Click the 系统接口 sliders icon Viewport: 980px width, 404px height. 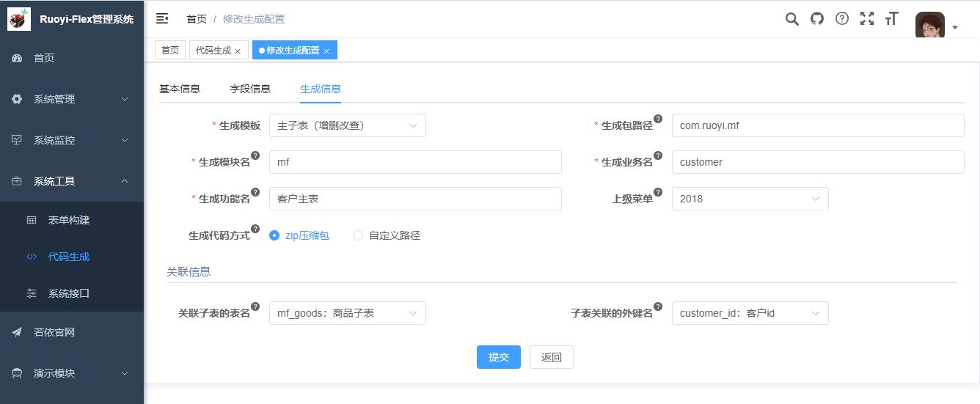click(x=32, y=293)
